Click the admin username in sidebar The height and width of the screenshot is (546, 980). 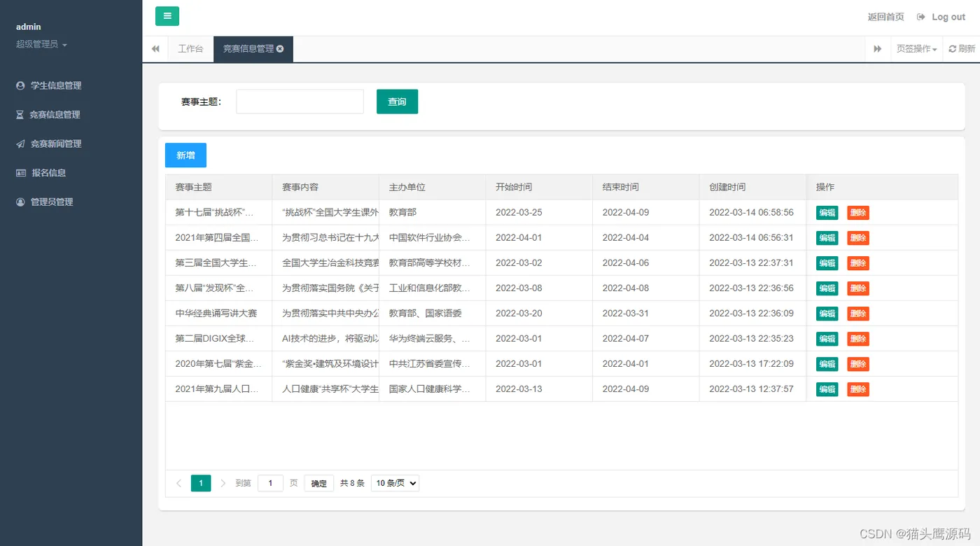[x=29, y=27]
